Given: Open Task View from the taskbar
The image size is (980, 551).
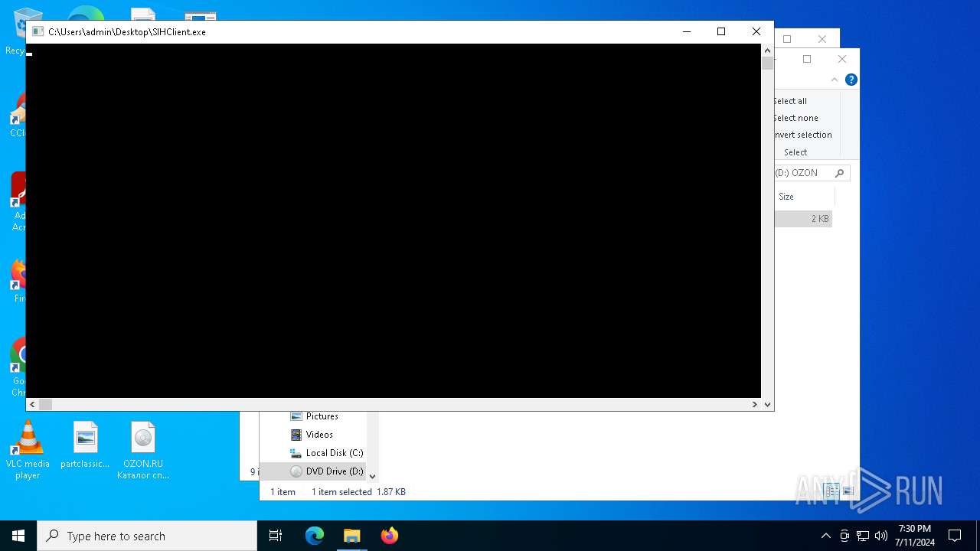Looking at the screenshot, I should click(x=276, y=536).
